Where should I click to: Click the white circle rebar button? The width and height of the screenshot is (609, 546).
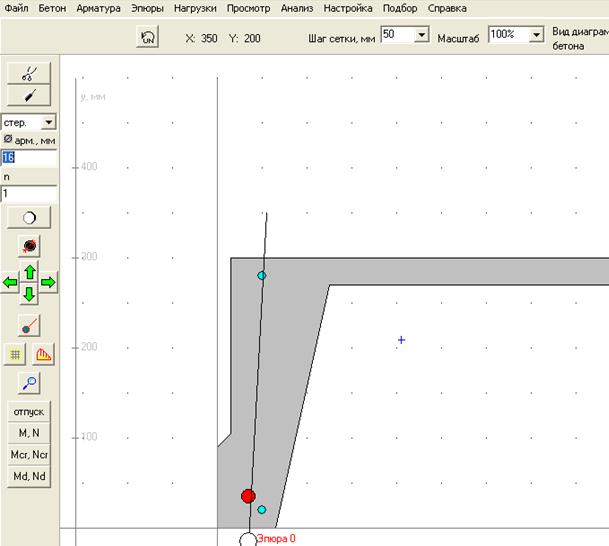tap(29, 217)
